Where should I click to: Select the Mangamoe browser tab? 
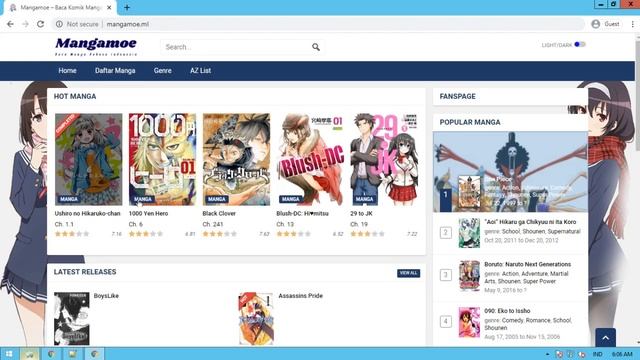(x=60, y=7)
